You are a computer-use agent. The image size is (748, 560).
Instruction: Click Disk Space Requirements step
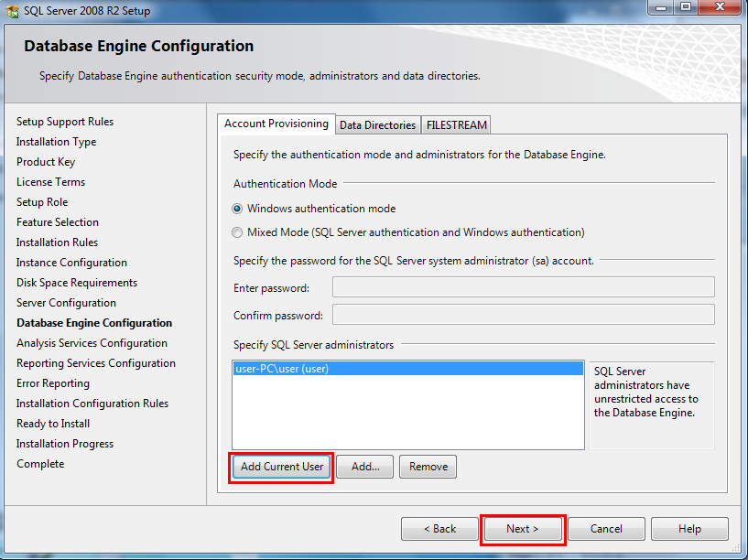click(x=77, y=283)
